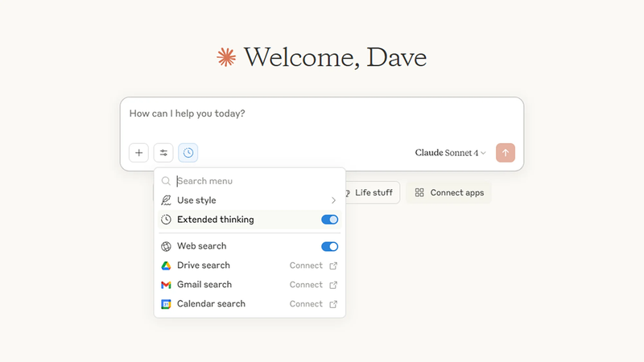Screen dimensions: 644x362
Task: Open the Claude Sonnet 4 model dropdown
Action: coord(451,153)
